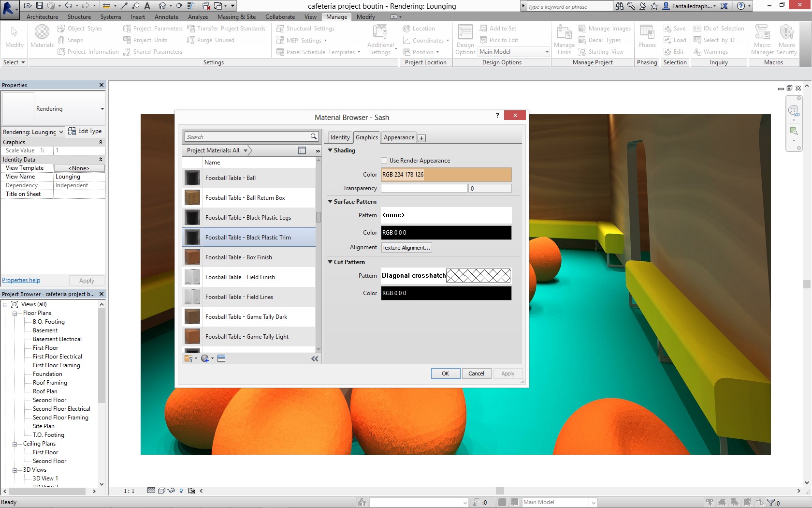Image resolution: width=812 pixels, height=508 pixels.
Task: Select the Foosball Table - Field Finish material
Action: 249,277
